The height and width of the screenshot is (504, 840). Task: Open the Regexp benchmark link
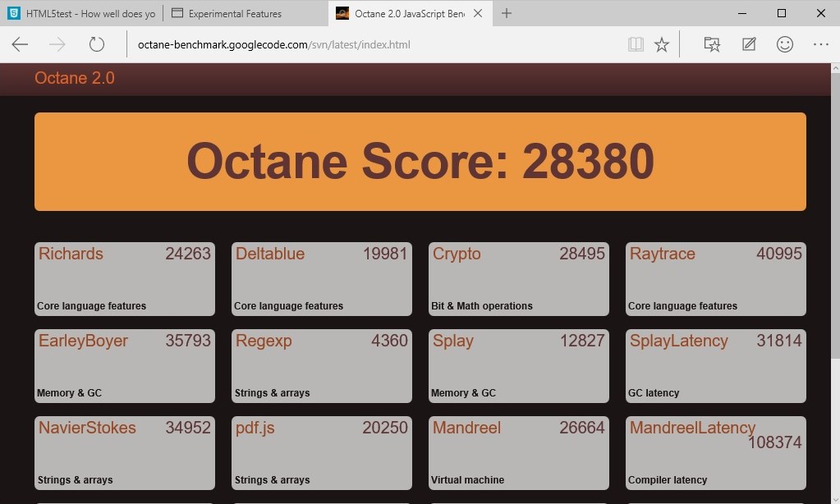point(264,341)
